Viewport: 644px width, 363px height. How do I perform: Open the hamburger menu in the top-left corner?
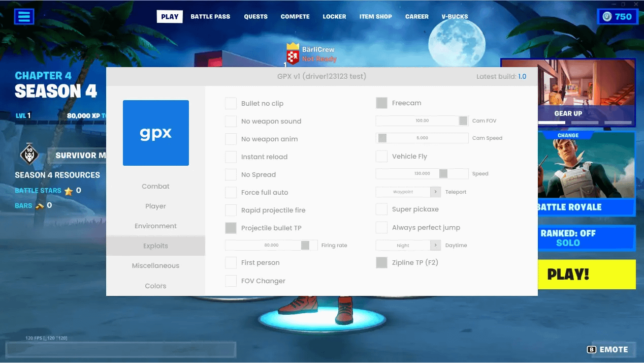point(24,16)
